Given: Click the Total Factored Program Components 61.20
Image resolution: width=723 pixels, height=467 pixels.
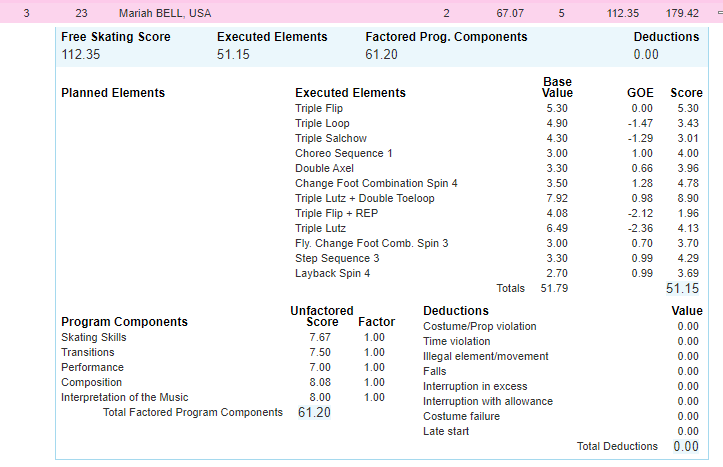Looking at the screenshot, I should [314, 412].
